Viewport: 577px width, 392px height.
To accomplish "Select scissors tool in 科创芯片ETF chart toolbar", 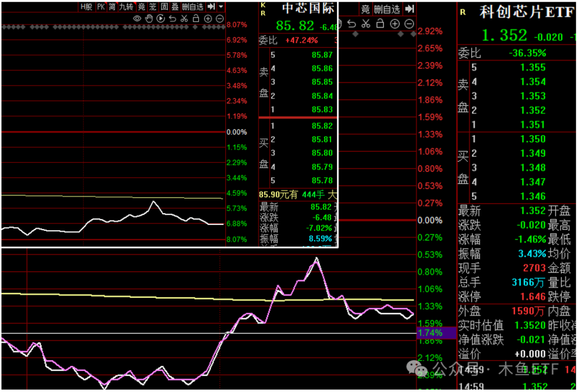I will click(x=365, y=24).
